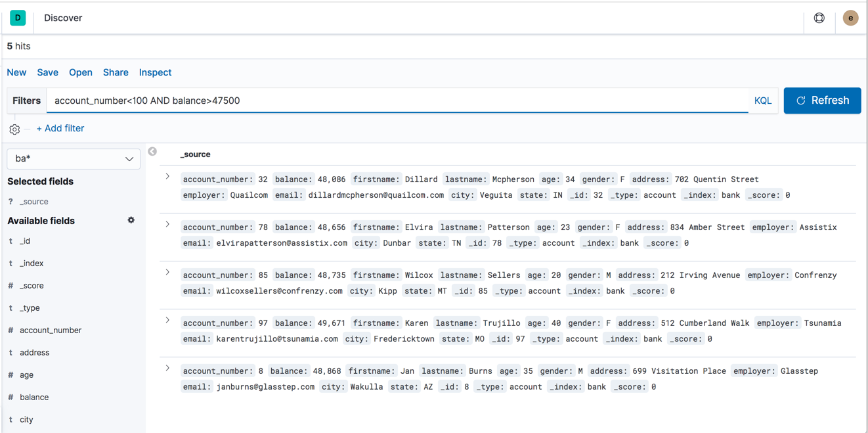Open the user avatar menu
The image size is (868, 433).
tap(850, 18)
